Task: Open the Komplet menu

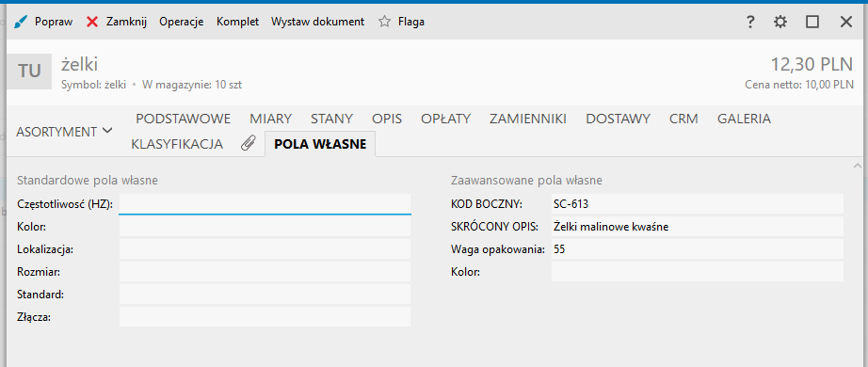Action: 237,23
